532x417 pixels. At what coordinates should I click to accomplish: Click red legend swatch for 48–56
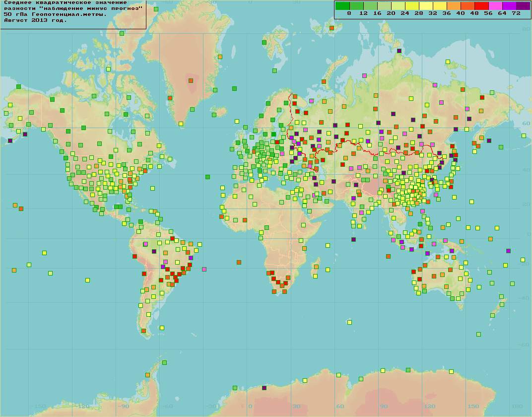[x=481, y=6]
